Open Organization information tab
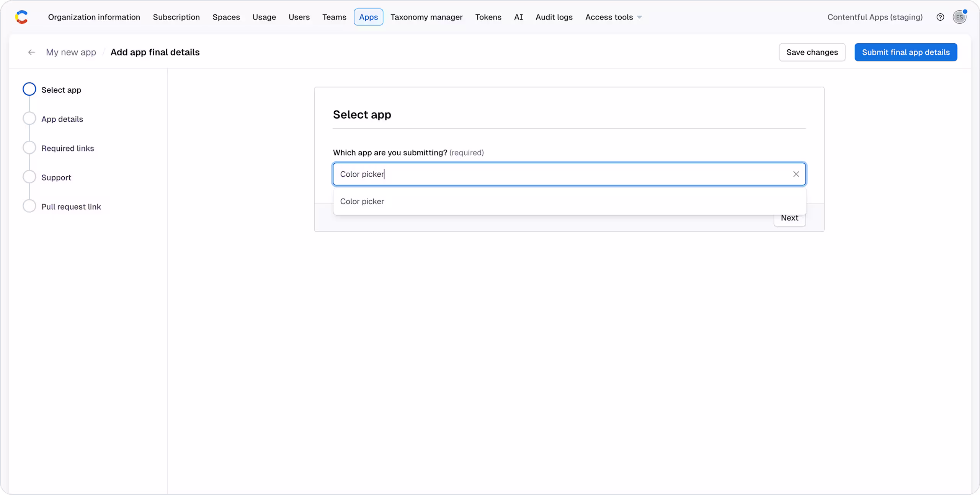980x495 pixels. [94, 17]
